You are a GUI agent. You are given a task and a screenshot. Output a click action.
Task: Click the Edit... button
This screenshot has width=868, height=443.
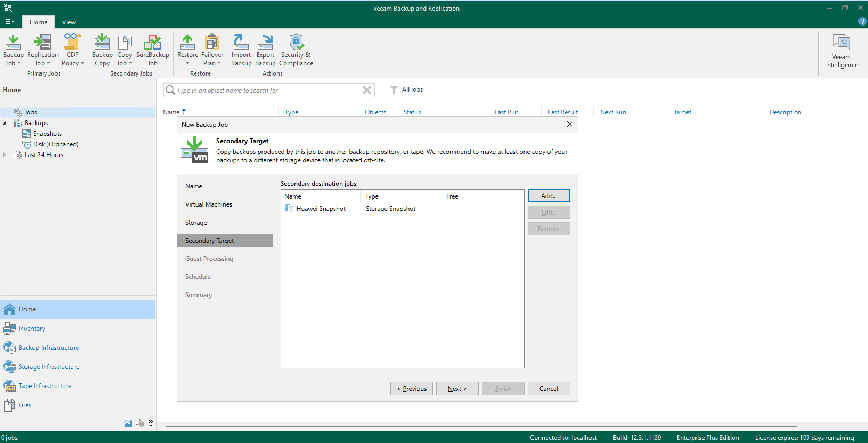coord(549,212)
